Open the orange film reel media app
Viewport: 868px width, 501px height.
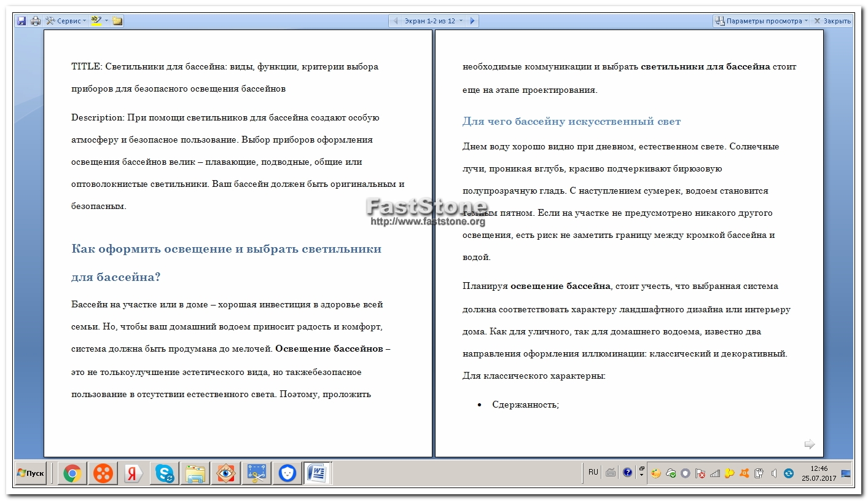pyautogui.click(x=103, y=473)
